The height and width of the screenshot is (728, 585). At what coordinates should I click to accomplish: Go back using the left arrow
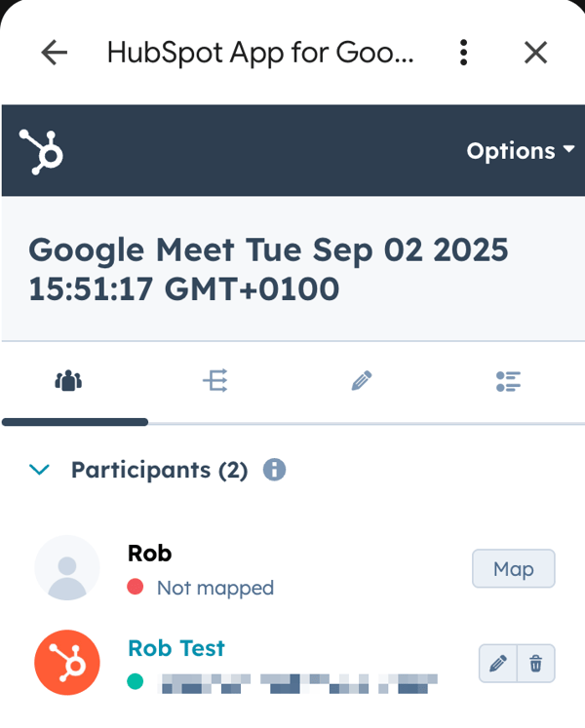pyautogui.click(x=55, y=53)
